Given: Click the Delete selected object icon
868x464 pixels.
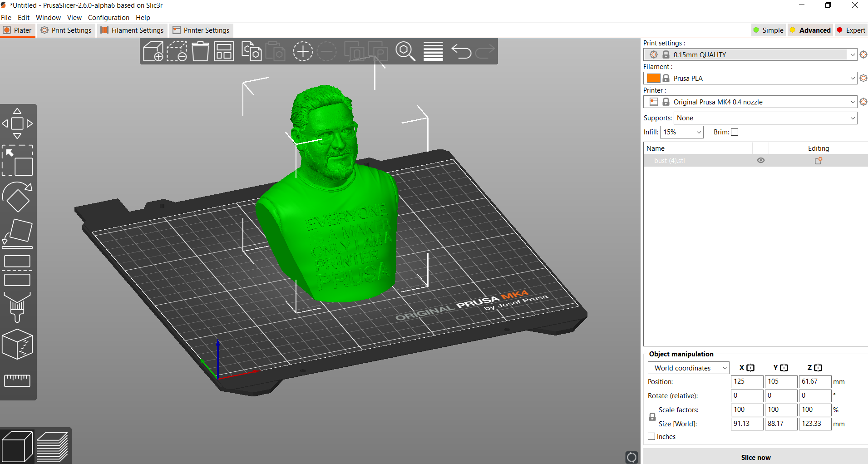Looking at the screenshot, I should (177, 51).
